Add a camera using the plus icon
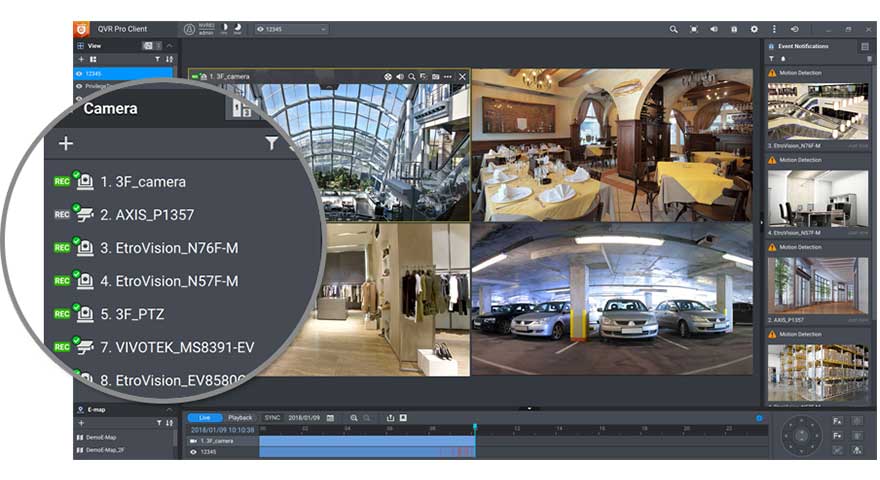 [x=66, y=144]
